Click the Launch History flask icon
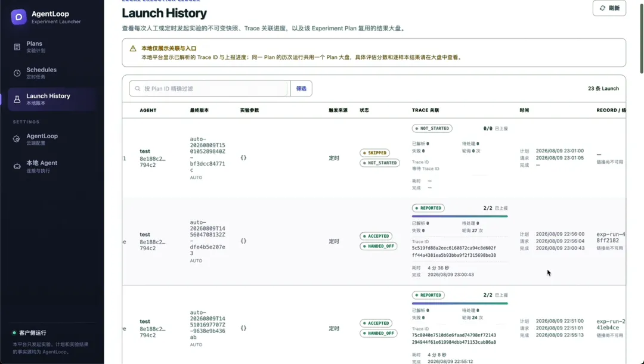 point(17,99)
